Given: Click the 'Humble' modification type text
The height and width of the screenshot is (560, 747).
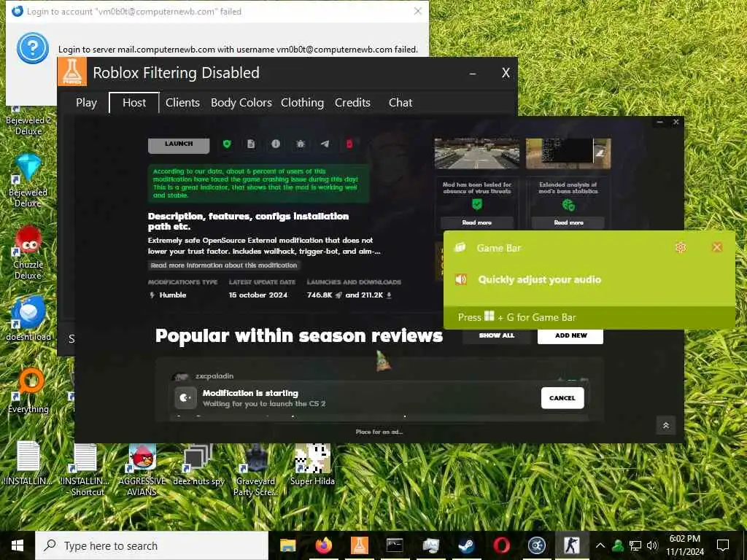Looking at the screenshot, I should (173, 295).
